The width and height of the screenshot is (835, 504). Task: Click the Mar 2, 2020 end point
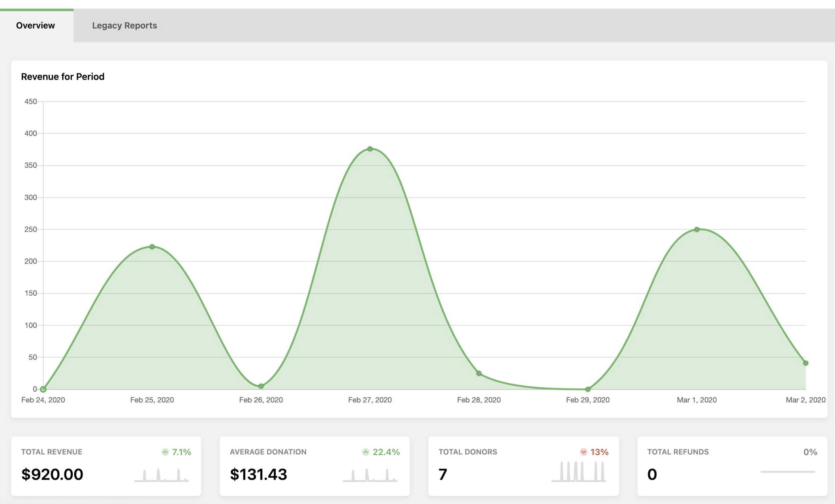806,363
